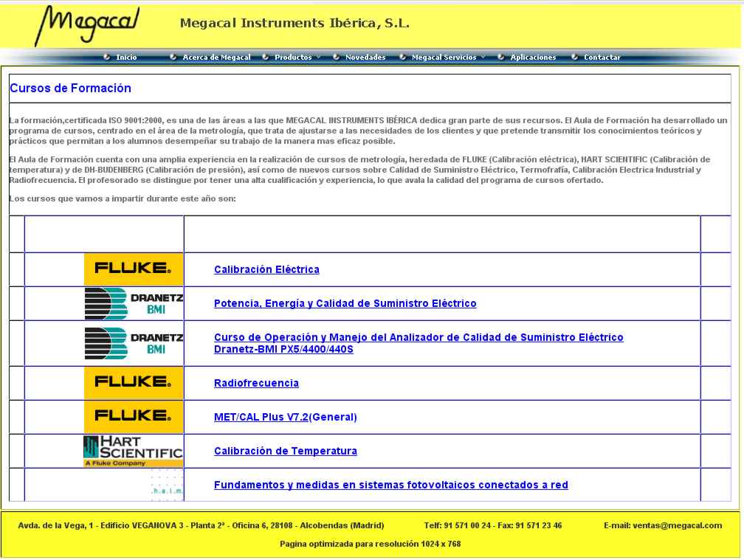
Task: Click the bullet icon before Acerca de Megacal
Action: pos(173,57)
